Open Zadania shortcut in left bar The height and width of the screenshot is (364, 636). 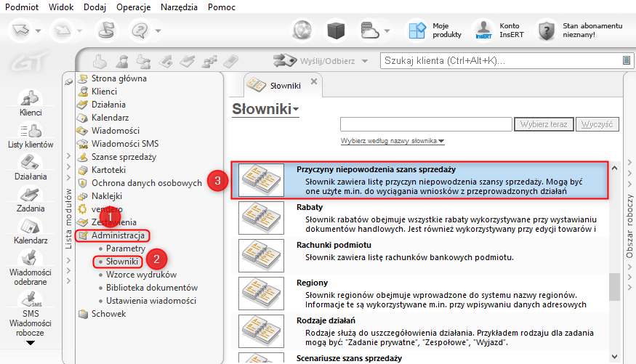[31, 200]
